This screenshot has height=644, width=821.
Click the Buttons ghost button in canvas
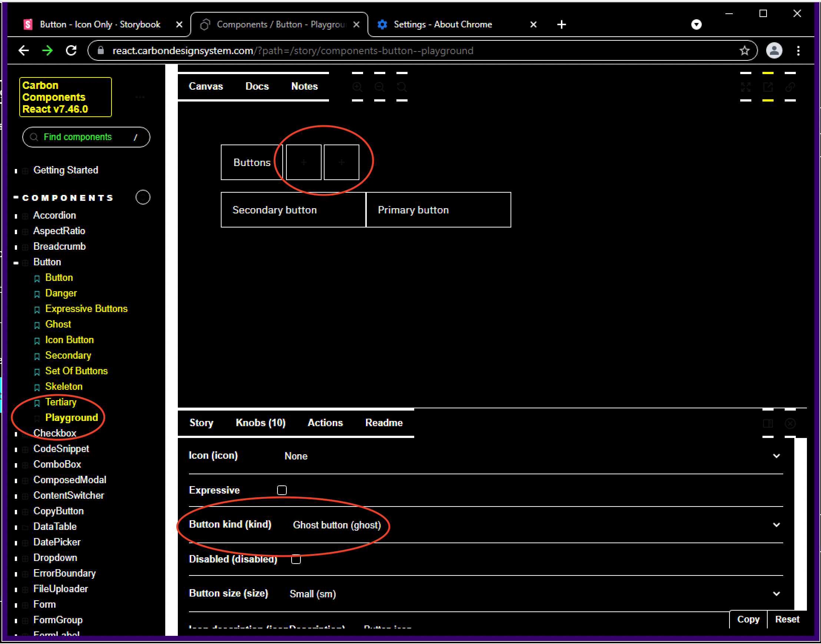tap(252, 163)
